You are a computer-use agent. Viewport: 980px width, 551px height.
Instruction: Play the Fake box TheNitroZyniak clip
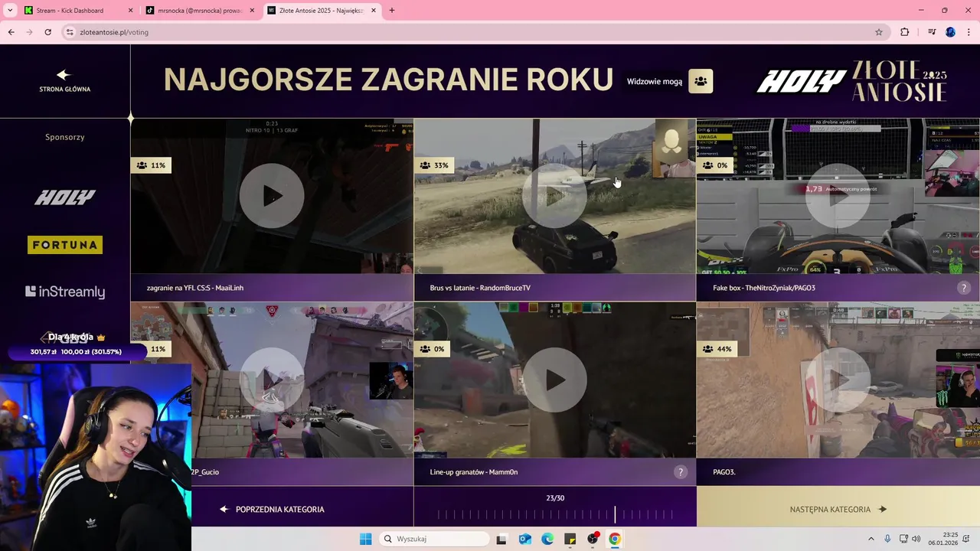pyautogui.click(x=838, y=196)
